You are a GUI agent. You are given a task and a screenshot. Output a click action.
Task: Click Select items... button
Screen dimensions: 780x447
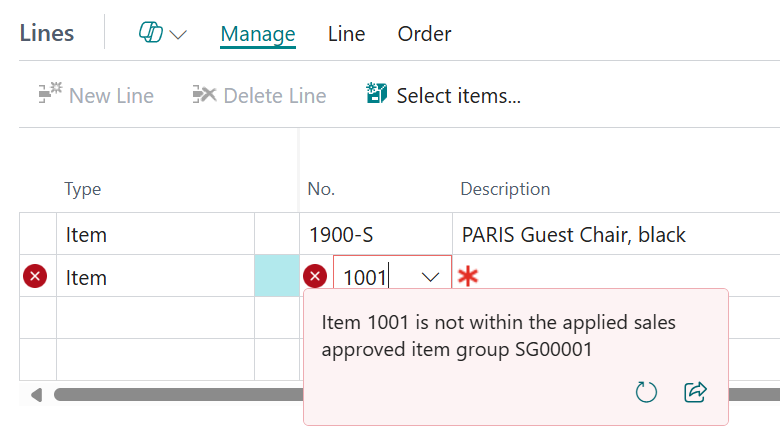coord(443,94)
